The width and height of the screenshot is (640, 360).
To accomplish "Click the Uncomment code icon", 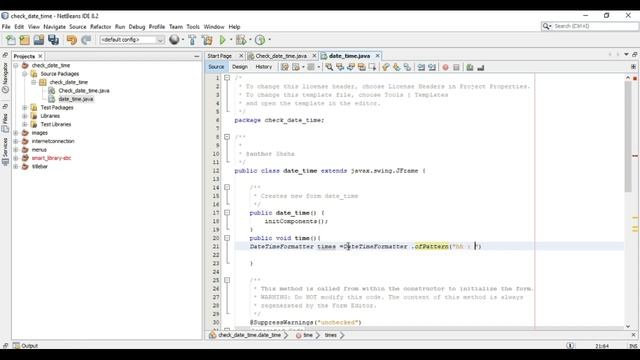I will 480,67.
